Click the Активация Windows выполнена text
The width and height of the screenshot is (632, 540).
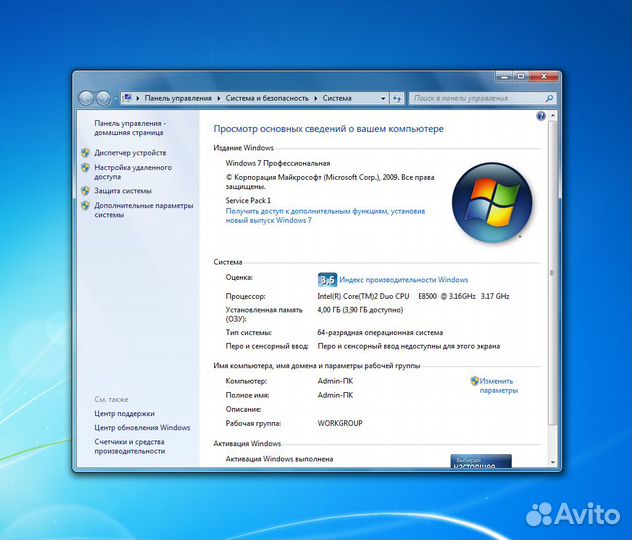tap(279, 459)
